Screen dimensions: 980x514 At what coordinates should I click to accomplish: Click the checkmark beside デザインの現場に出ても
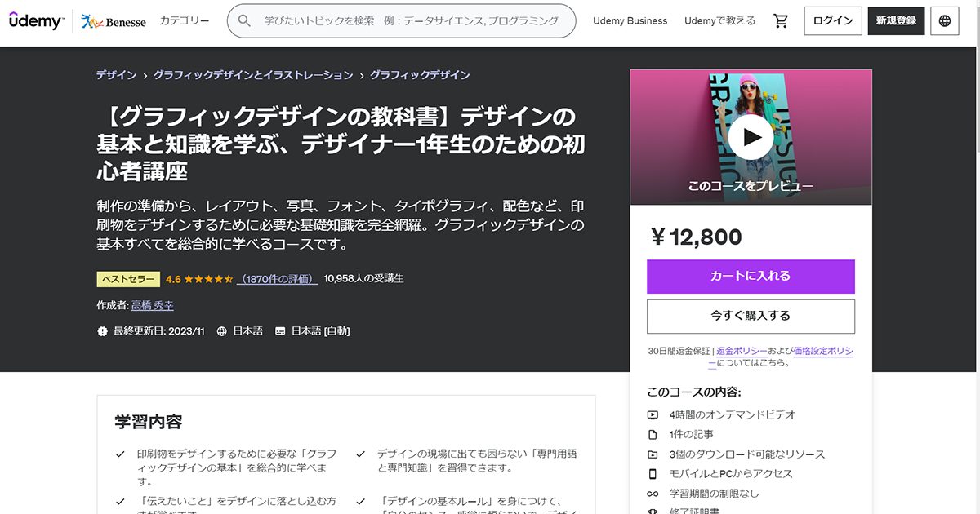point(360,454)
